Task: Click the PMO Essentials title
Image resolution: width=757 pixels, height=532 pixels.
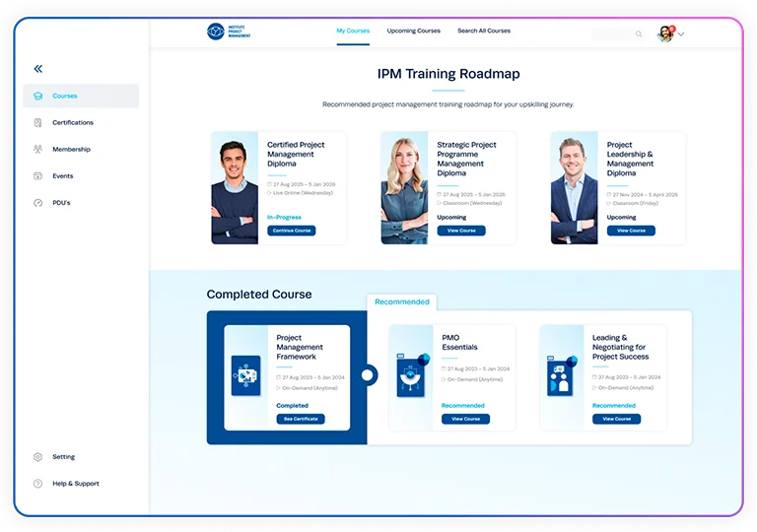Action: coord(459,342)
